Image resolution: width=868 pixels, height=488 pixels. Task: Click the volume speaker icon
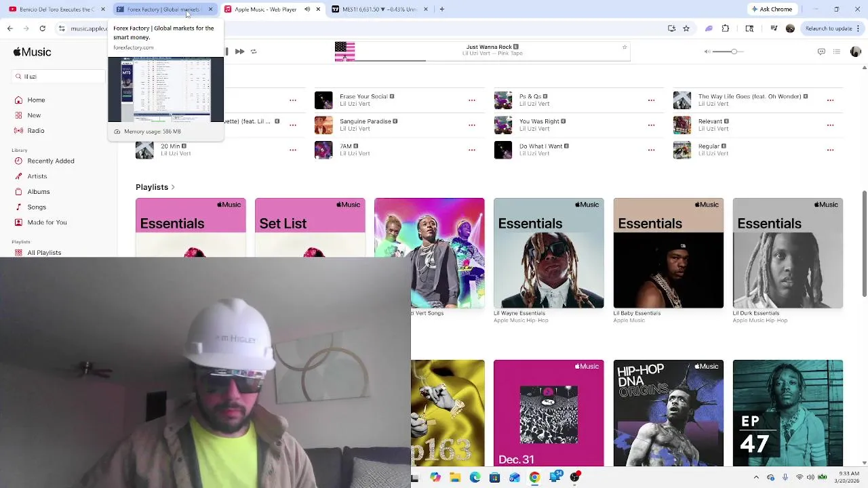click(x=708, y=52)
